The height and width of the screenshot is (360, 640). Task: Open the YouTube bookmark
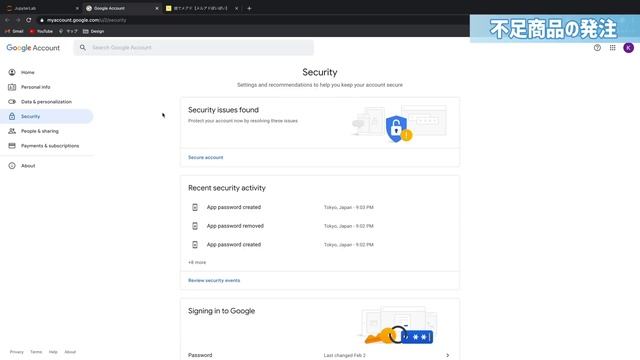click(x=41, y=31)
